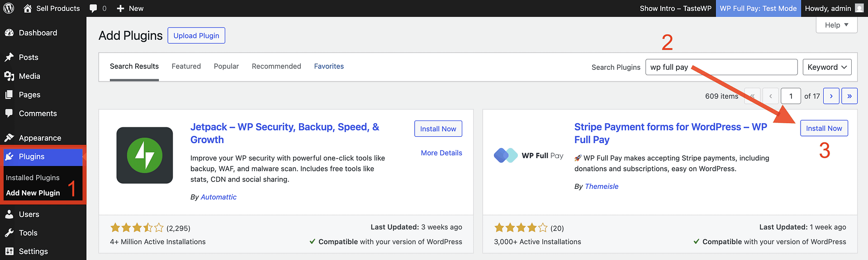Open the Automattic author link
The height and width of the screenshot is (260, 868).
[x=218, y=197]
